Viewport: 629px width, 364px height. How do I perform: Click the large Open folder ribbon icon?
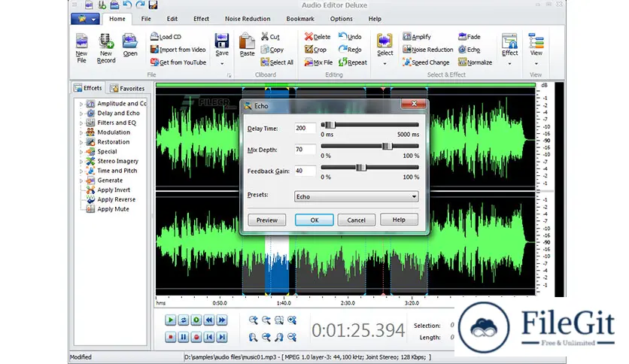pyautogui.click(x=130, y=45)
